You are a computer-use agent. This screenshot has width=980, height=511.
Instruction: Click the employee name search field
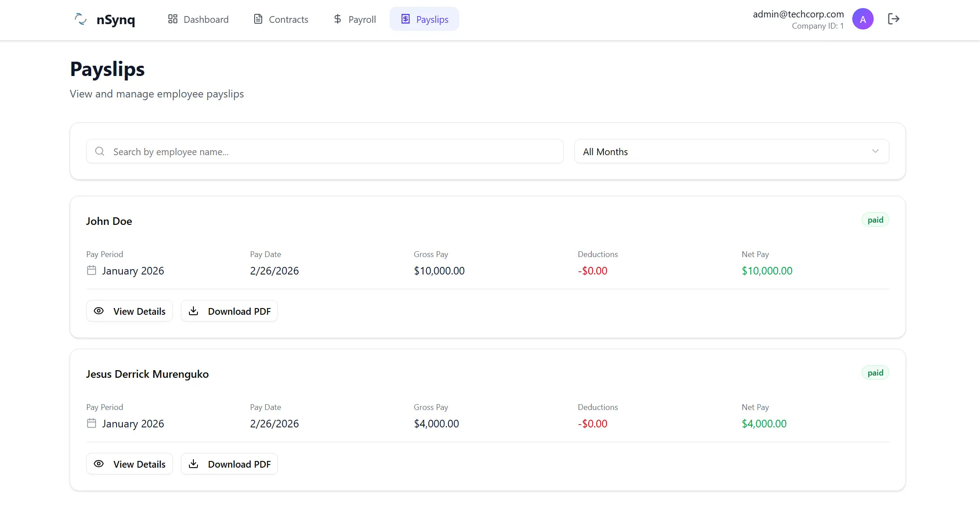pos(324,151)
